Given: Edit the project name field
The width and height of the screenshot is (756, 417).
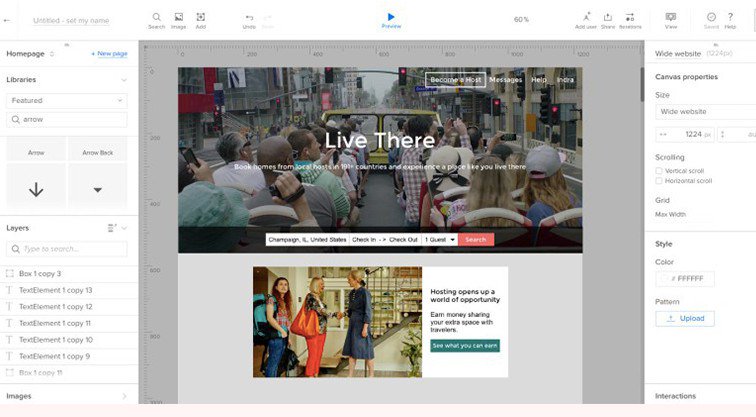Looking at the screenshot, I should click(71, 21).
